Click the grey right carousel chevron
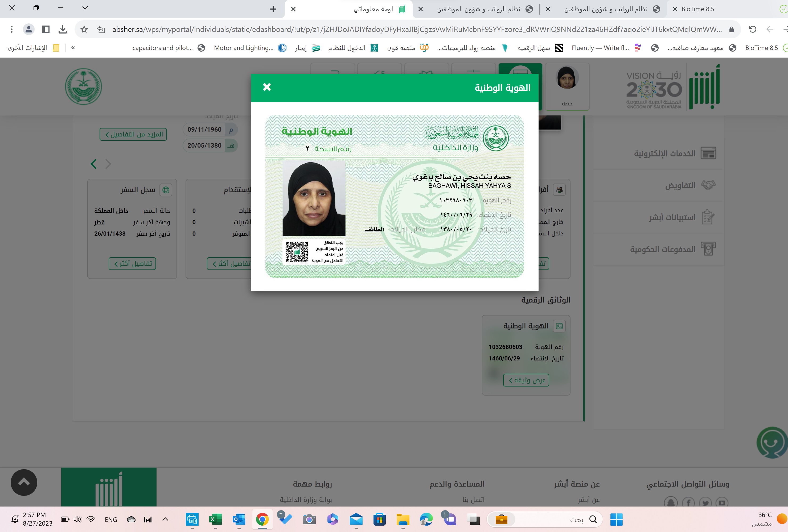 [x=108, y=164]
